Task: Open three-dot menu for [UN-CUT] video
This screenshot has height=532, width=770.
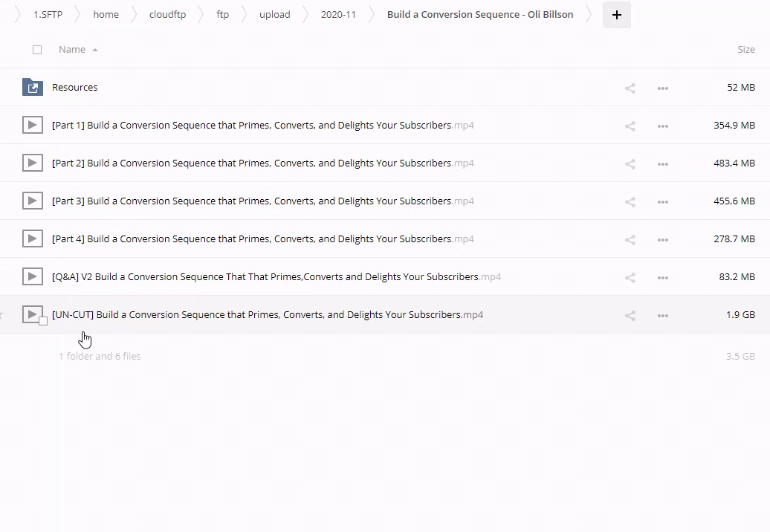Action: [662, 315]
